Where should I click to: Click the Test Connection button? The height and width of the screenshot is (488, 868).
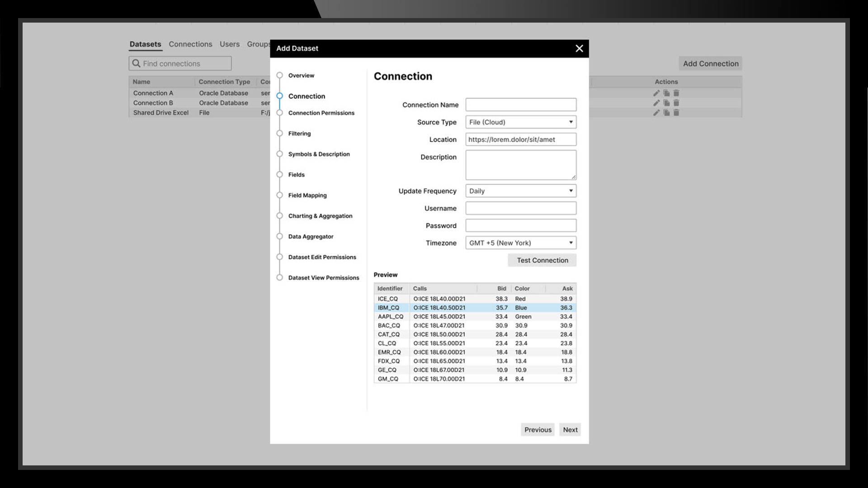coord(542,260)
